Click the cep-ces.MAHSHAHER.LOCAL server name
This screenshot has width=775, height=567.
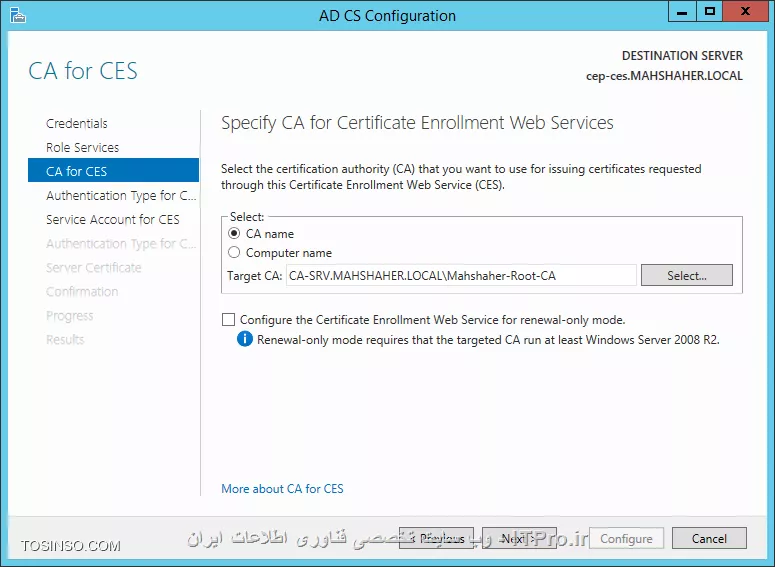coord(664,76)
